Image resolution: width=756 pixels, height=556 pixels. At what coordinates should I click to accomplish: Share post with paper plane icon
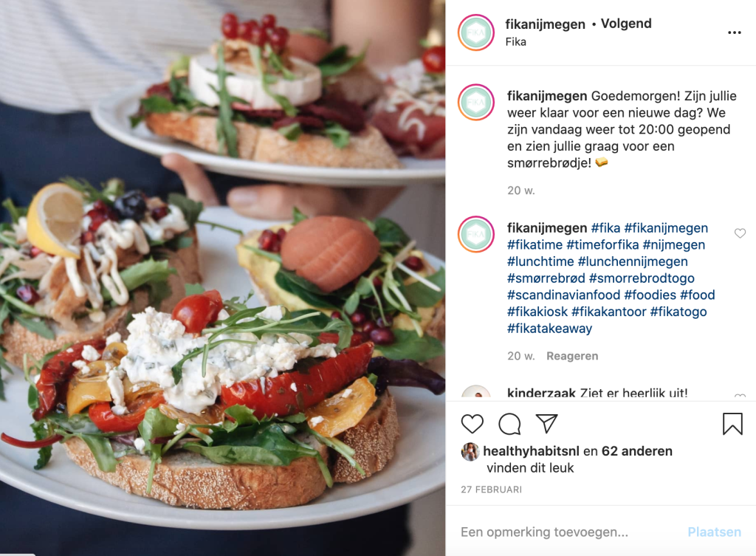click(547, 423)
